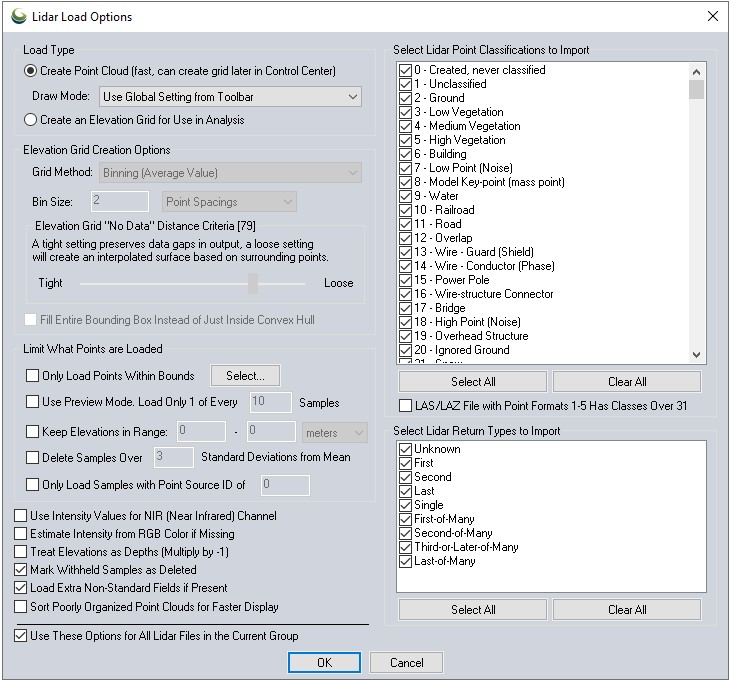Toggle Use Preview Mode checkbox

coord(32,403)
